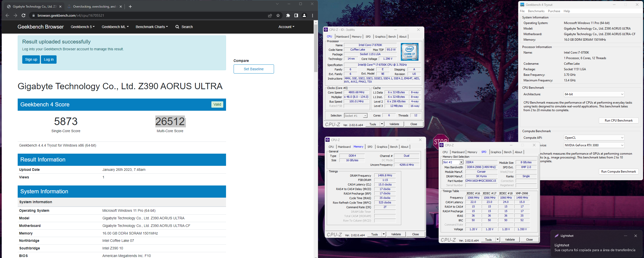The height and width of the screenshot is (258, 644).
Task: Open the Chrome profile icon
Action: 304,15
